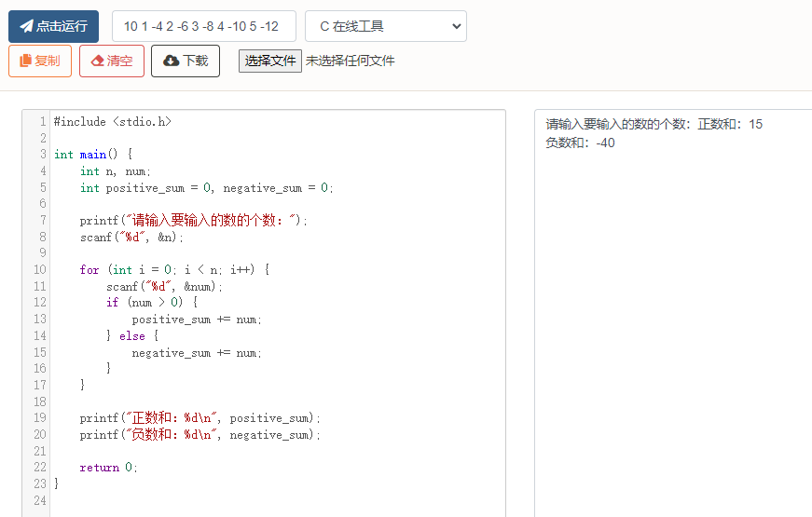
Task: Click the 未选择任何文件 label
Action: click(350, 61)
